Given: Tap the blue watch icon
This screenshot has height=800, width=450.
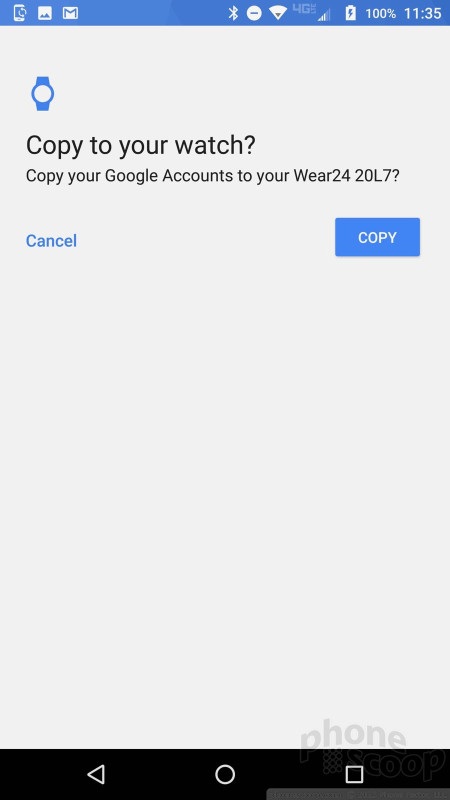Looking at the screenshot, I should tap(42, 94).
